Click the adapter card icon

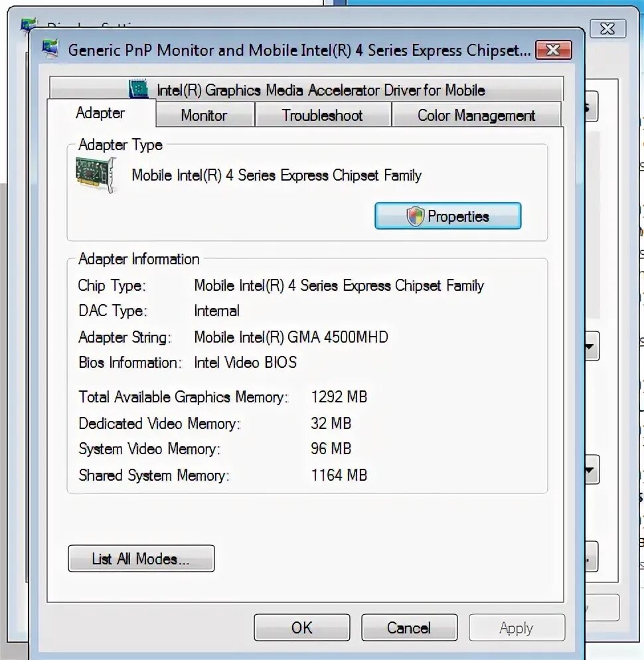click(96, 175)
